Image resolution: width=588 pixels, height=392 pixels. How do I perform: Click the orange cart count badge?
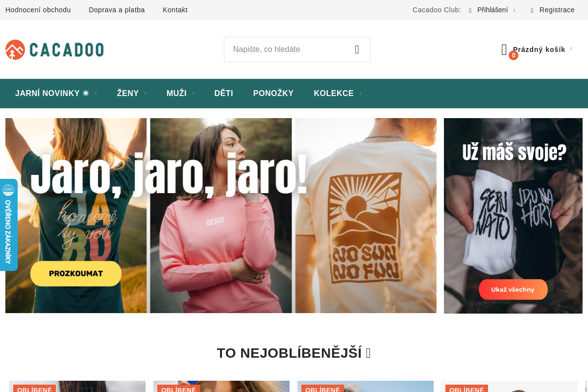[513, 55]
